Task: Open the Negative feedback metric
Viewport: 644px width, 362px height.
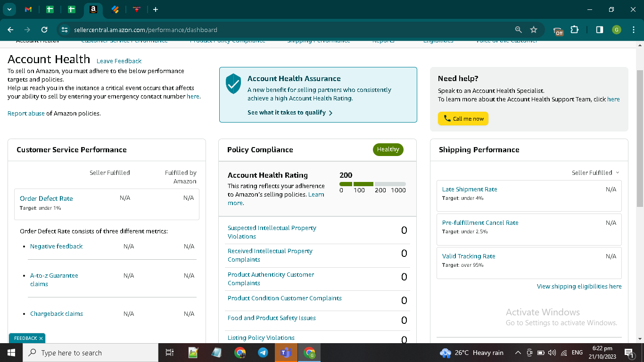Action: (56, 246)
